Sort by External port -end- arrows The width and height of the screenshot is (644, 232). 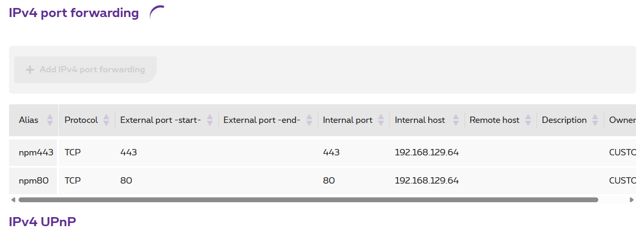coord(310,120)
